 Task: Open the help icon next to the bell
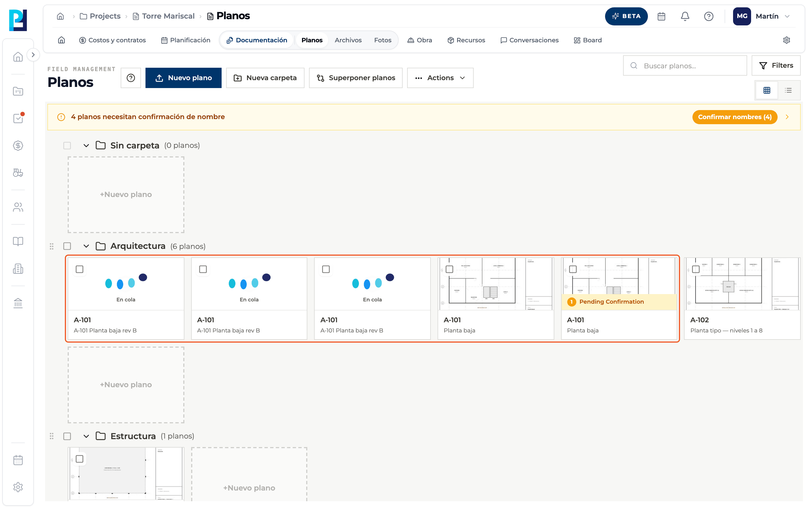(708, 16)
